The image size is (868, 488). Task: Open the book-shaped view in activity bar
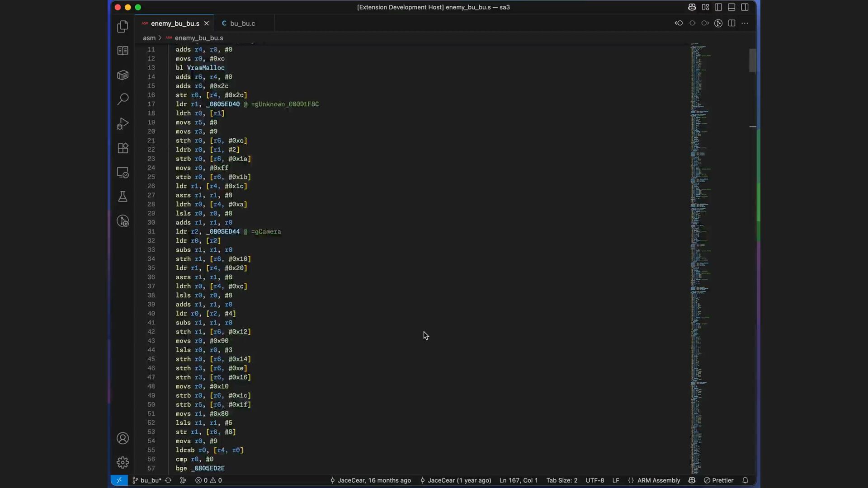[x=123, y=51]
